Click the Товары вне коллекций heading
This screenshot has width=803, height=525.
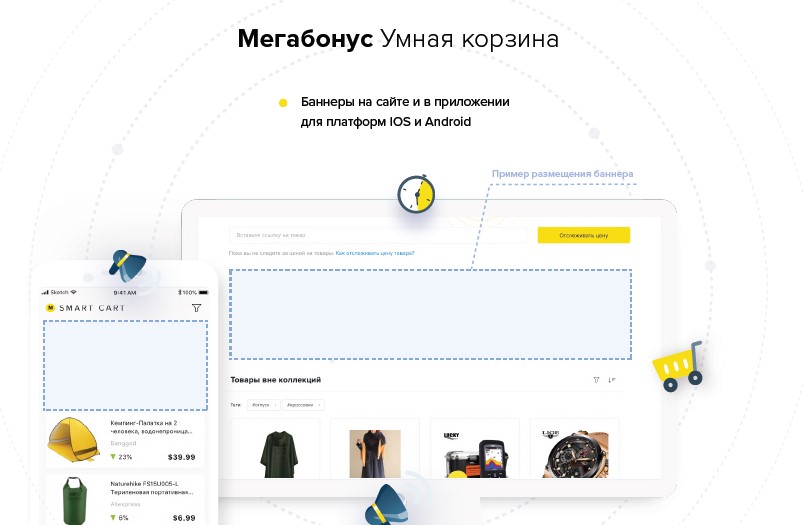click(x=276, y=380)
